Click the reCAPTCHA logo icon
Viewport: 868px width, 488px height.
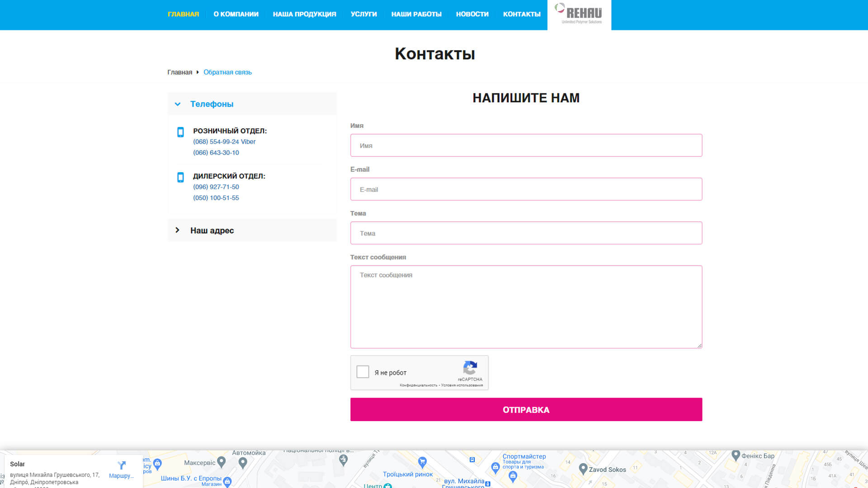[470, 368]
